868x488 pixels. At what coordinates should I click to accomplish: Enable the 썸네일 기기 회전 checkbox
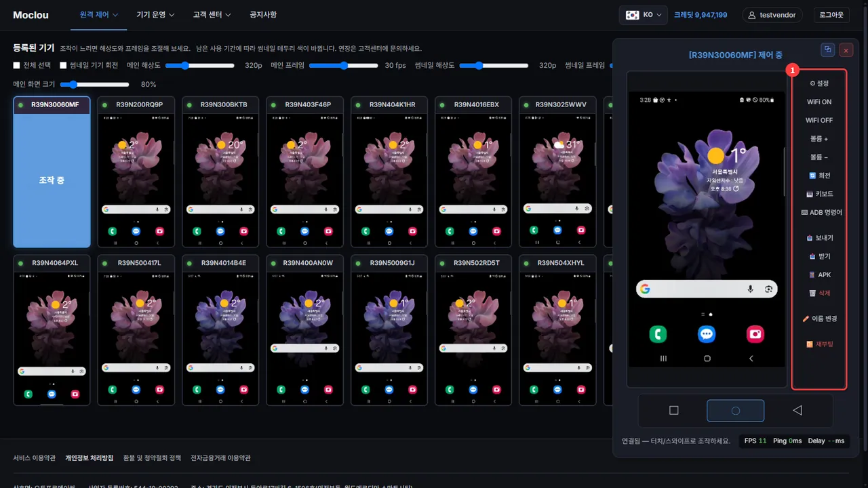64,66
